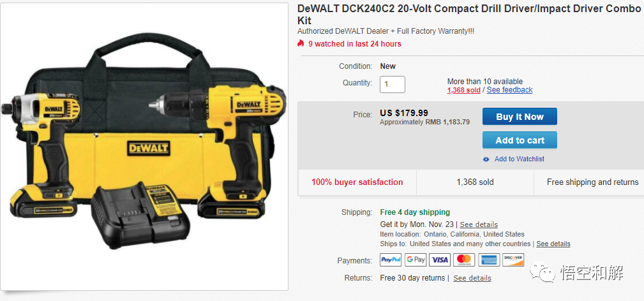Screen dimensions: 644x301
Task: Click the PayPal payment icon
Action: [x=391, y=260]
